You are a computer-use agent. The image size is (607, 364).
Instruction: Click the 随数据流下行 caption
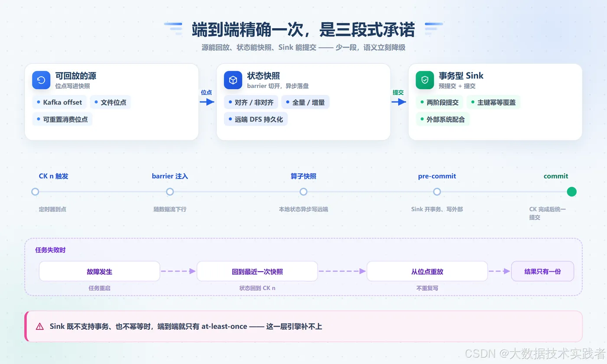[170, 209]
